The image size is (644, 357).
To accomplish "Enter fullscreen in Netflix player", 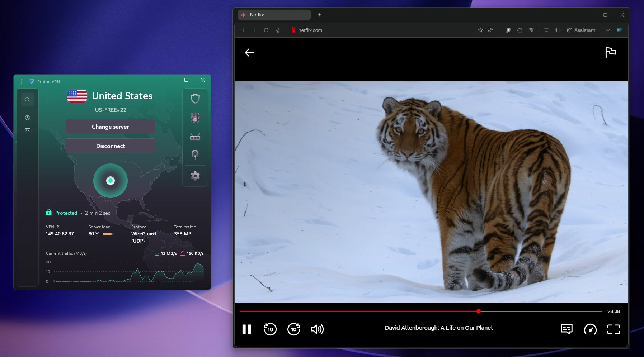I will pos(614,329).
